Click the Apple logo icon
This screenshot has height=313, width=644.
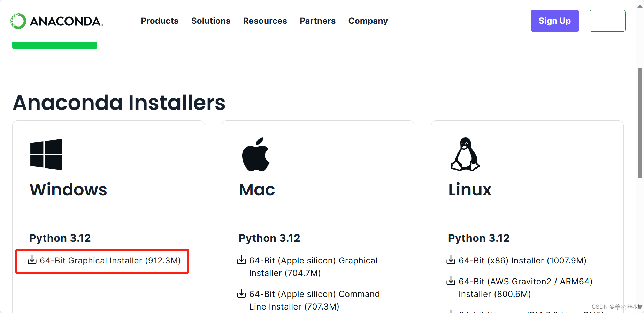click(256, 154)
